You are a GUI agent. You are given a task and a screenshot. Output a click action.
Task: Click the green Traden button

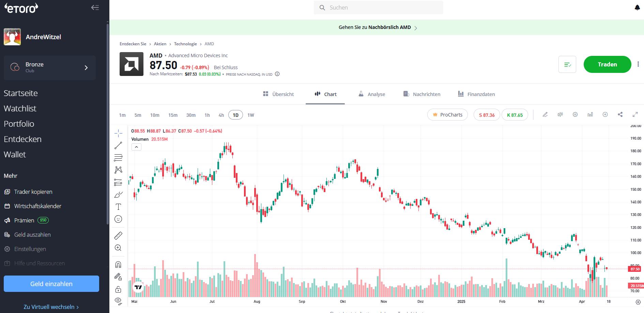tap(607, 64)
